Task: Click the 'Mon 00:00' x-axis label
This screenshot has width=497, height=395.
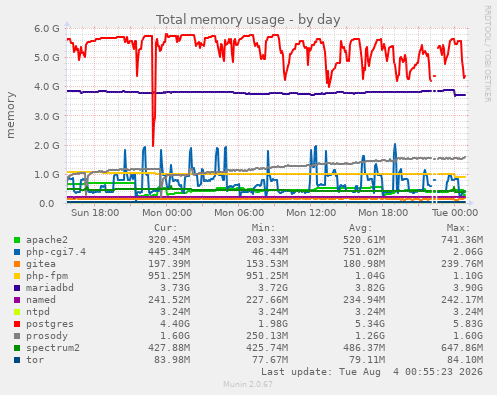Action: click(167, 213)
